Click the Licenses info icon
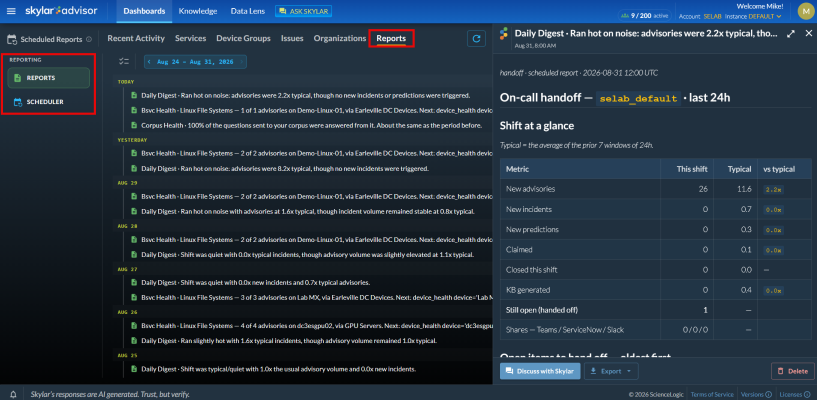The image size is (817, 400). tap(809, 394)
